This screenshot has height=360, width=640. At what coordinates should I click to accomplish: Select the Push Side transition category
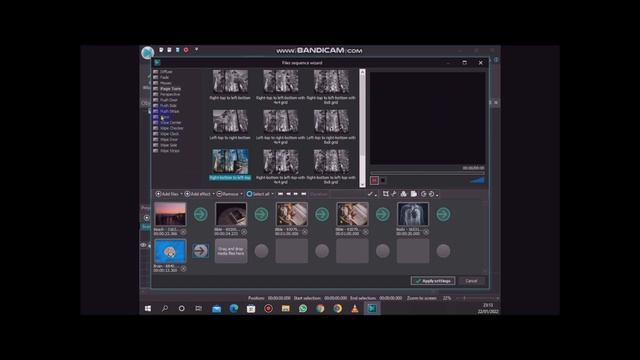coord(165,106)
